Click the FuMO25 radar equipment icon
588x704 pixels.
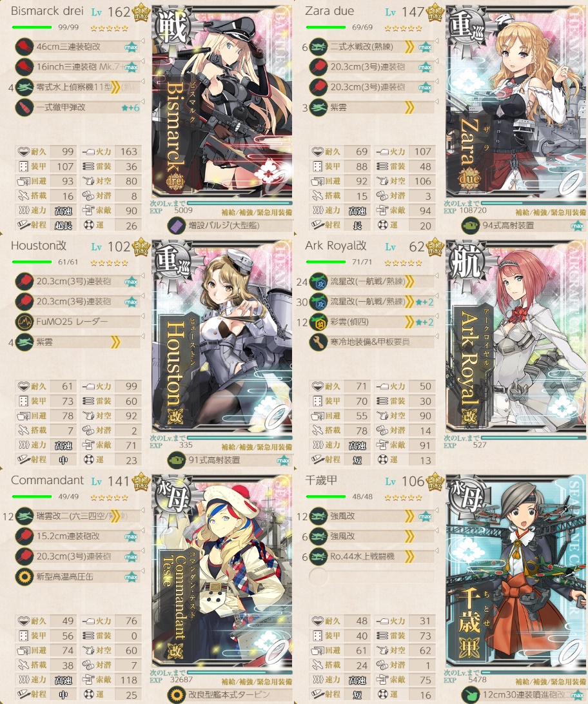click(24, 322)
